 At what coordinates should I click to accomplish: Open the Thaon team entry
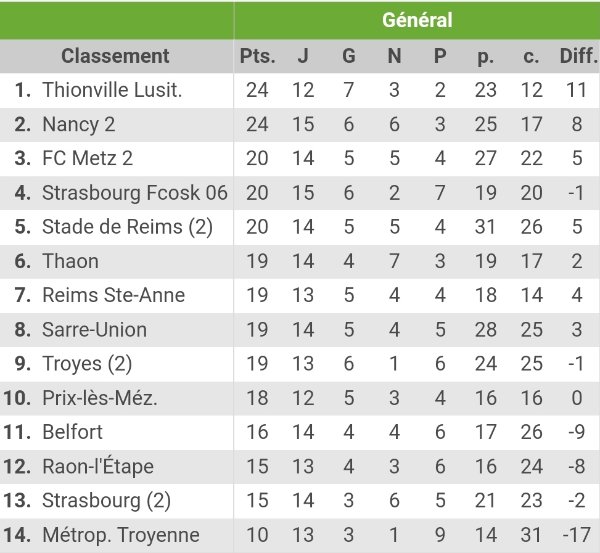click(70, 261)
